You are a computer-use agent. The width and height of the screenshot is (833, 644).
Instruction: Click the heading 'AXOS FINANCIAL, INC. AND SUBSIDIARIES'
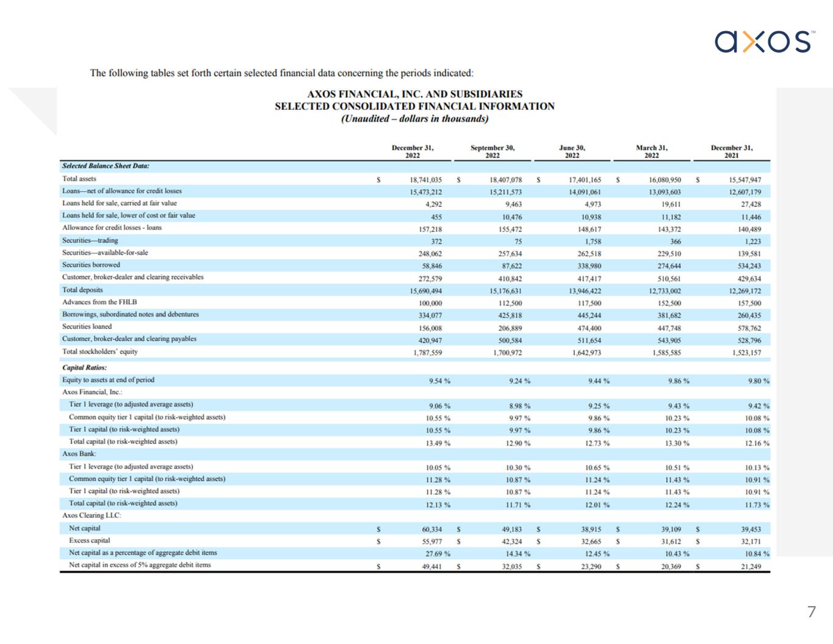pyautogui.click(x=415, y=94)
